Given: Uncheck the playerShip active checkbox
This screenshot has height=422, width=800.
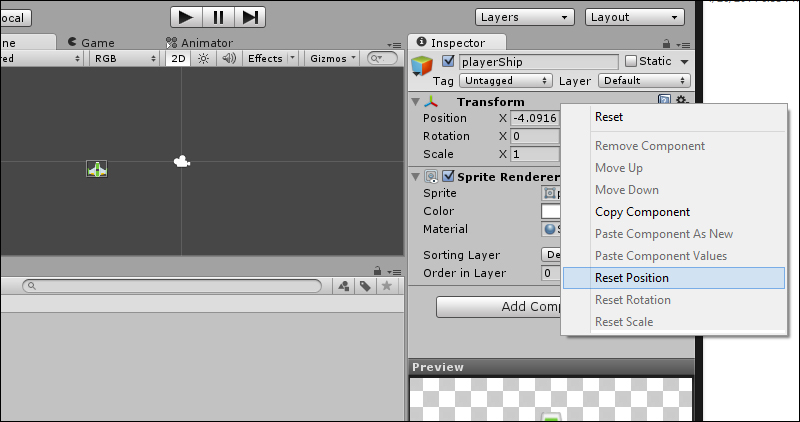Looking at the screenshot, I should tap(448, 62).
